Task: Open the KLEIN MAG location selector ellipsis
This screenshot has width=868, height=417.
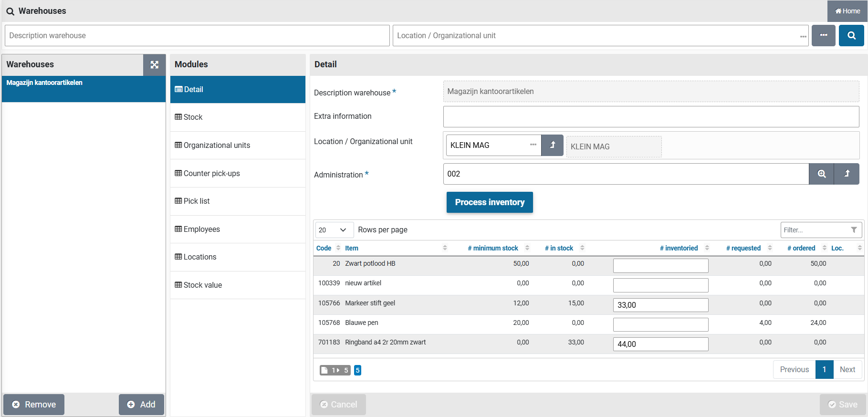Action: coord(533,145)
